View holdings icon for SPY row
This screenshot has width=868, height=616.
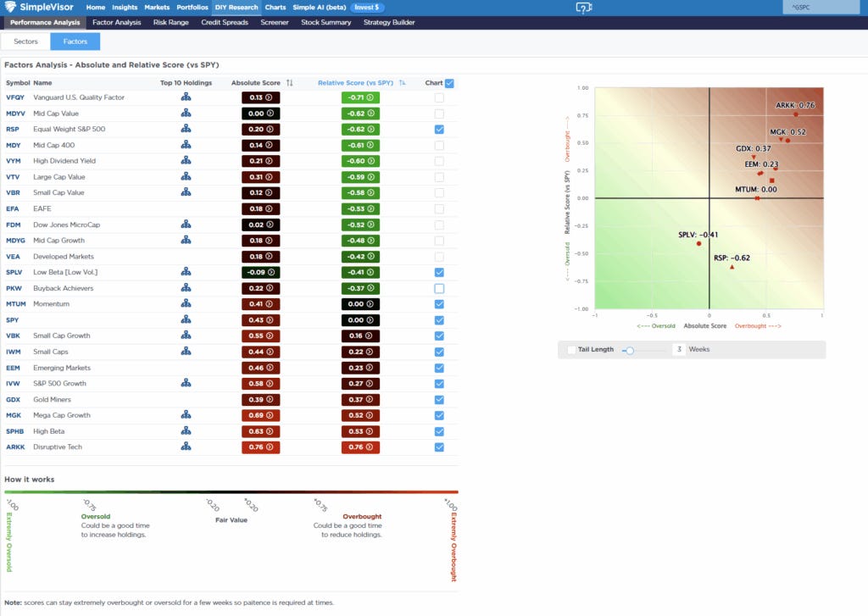point(186,319)
